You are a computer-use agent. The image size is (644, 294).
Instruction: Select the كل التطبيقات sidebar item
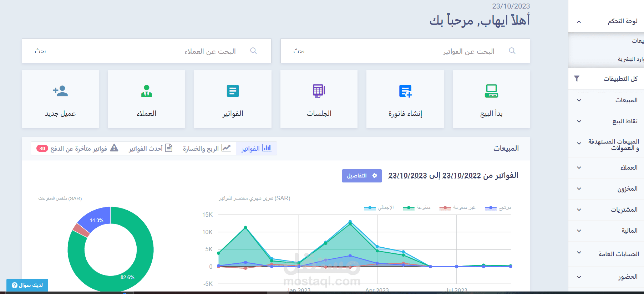click(x=606, y=78)
